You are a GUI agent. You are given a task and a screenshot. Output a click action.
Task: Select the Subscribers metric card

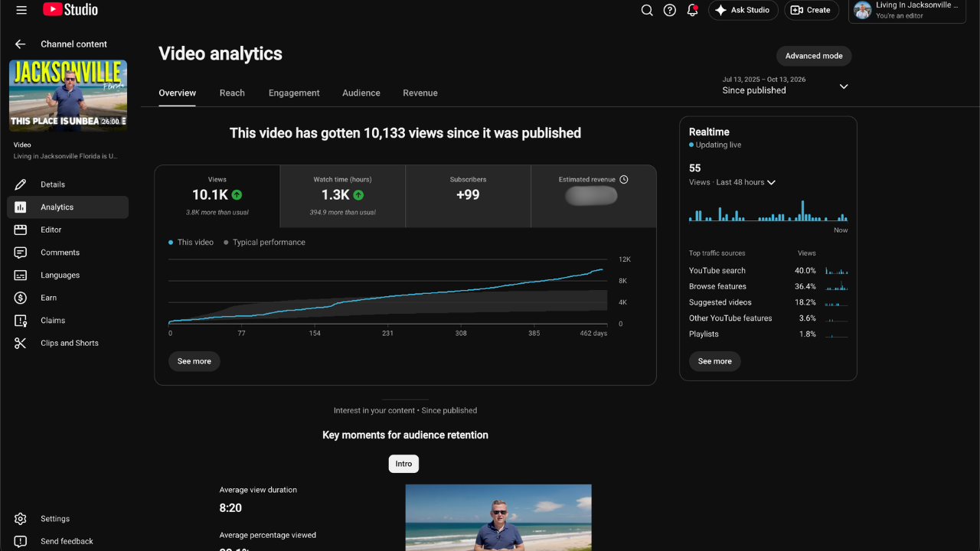pos(468,197)
